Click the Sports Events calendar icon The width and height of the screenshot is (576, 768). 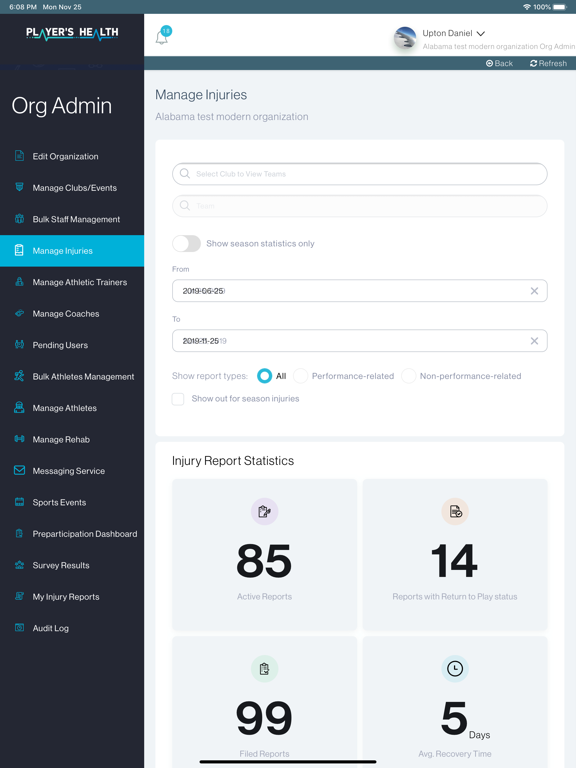tap(19, 502)
